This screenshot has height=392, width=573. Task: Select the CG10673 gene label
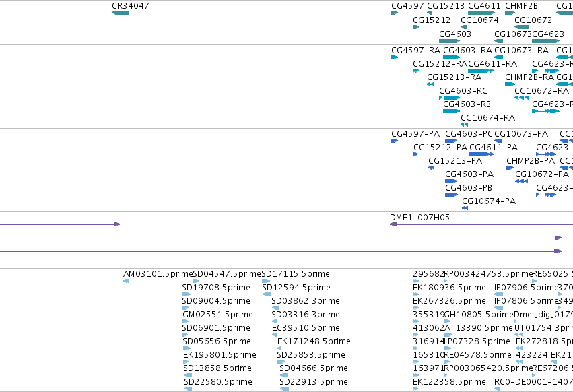point(512,34)
